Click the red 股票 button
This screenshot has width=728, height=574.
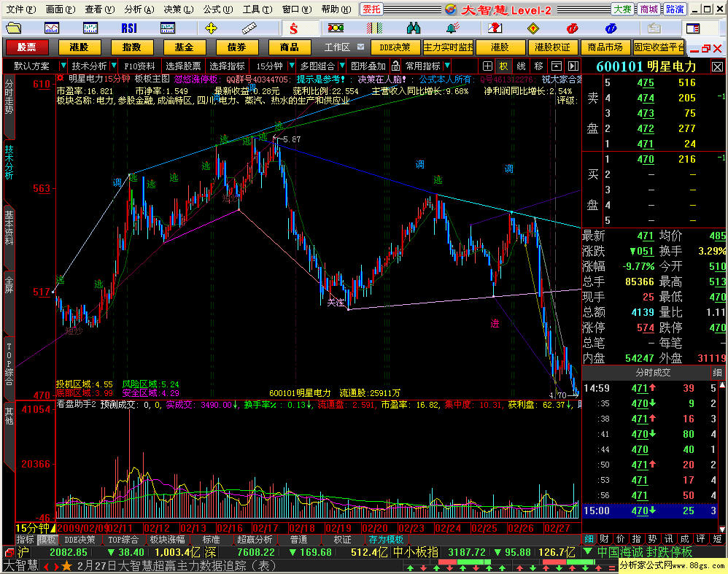[26, 47]
